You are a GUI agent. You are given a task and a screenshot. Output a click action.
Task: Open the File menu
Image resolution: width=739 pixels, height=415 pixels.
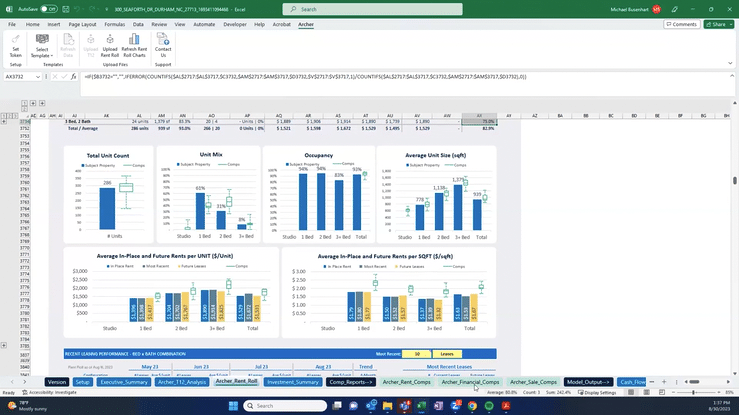[12, 24]
